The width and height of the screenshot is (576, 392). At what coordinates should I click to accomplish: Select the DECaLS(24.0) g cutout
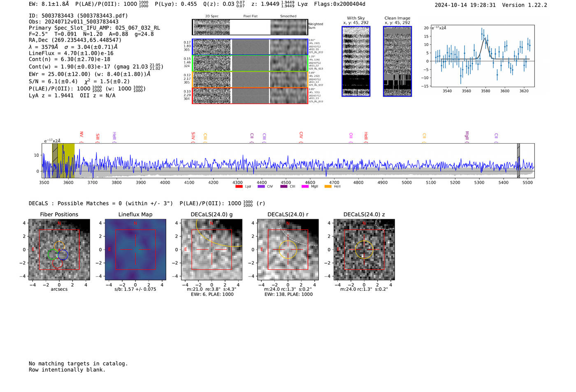pos(212,250)
